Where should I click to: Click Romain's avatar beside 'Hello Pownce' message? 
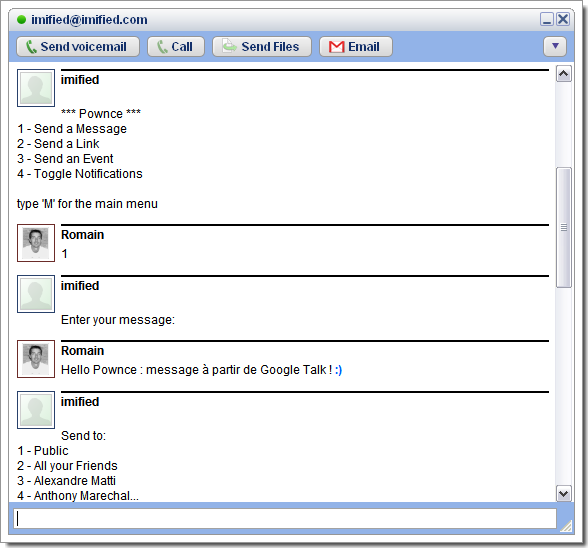coord(36,359)
